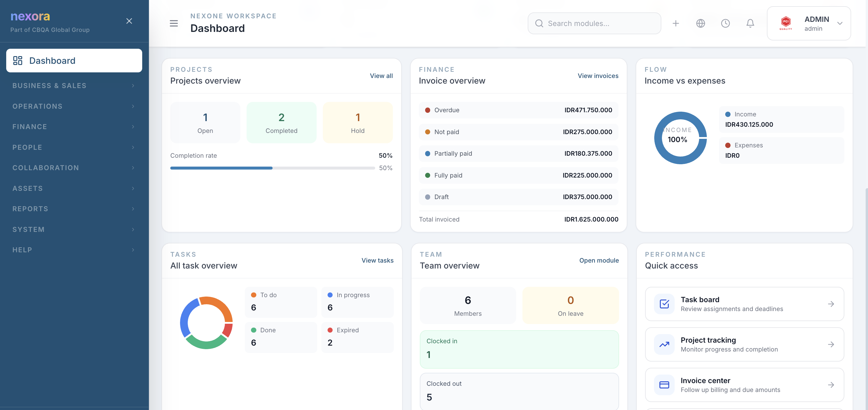
Task: Click the search magnifier icon
Action: pos(539,23)
